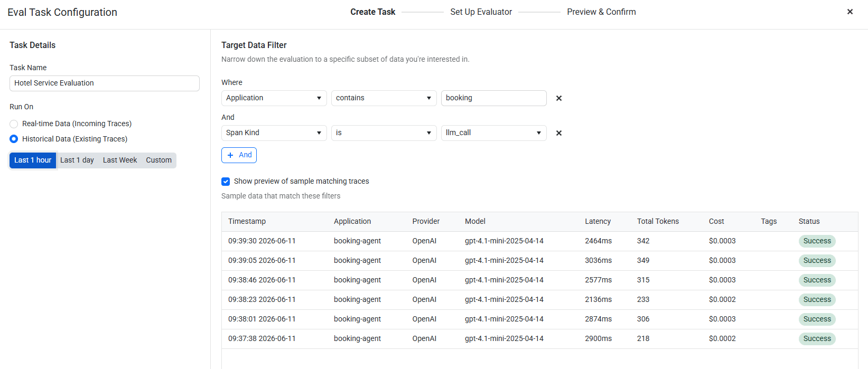Click the Latency column header
868x369 pixels.
pyautogui.click(x=598, y=222)
